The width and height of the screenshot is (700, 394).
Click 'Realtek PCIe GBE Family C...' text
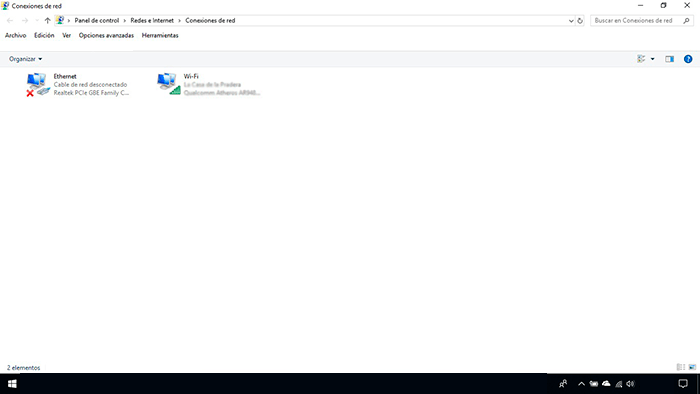pos(91,93)
